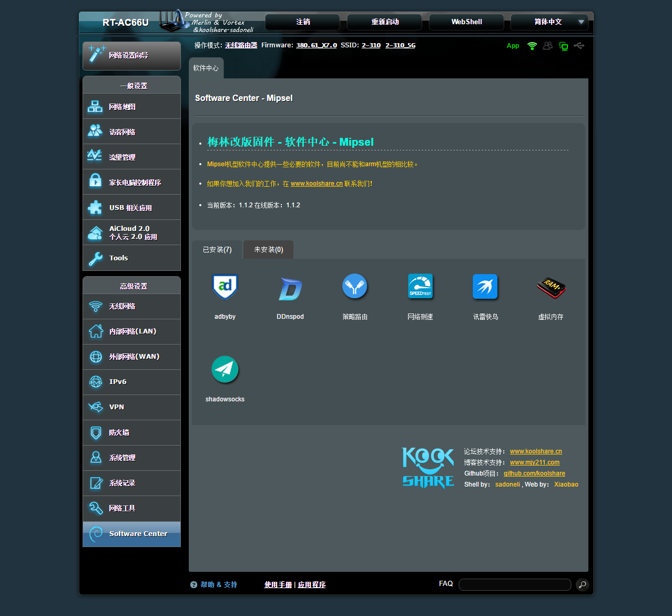Open the shadowsocks paper plane icon

coord(225,369)
